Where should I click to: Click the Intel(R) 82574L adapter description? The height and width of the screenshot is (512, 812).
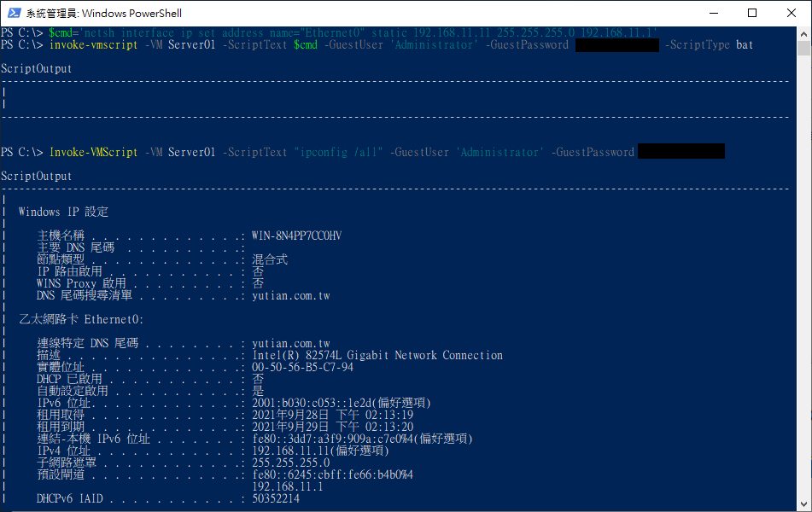click(377, 355)
